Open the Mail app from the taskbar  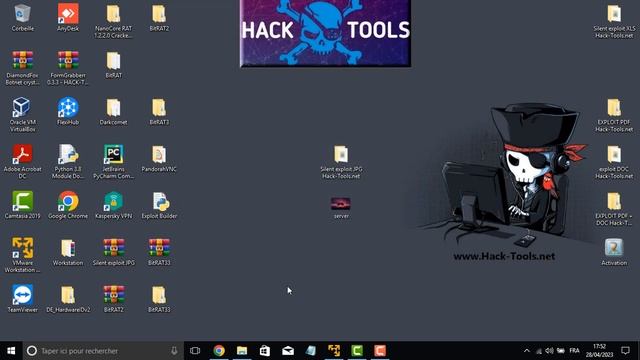tap(288, 351)
